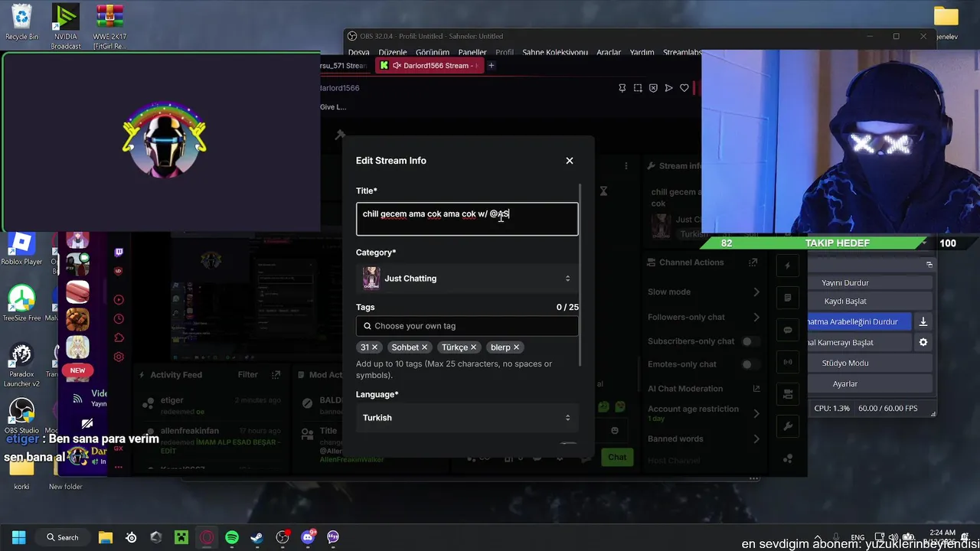980x551 pixels.
Task: Open the Sahne Koleksiyonu menu
Action: (x=555, y=53)
